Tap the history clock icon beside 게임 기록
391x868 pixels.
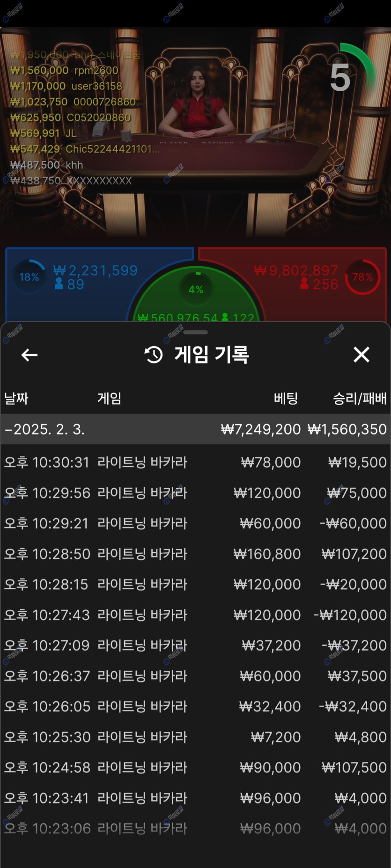[154, 355]
